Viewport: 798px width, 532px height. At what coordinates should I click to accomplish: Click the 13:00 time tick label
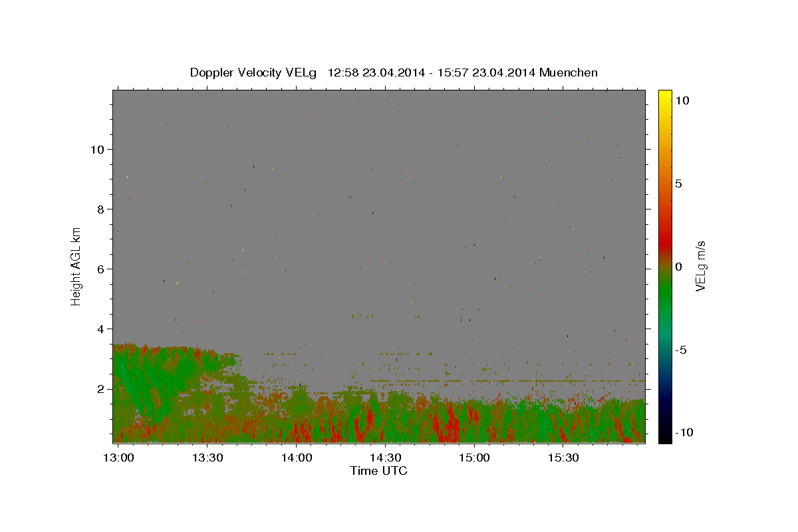[118, 458]
